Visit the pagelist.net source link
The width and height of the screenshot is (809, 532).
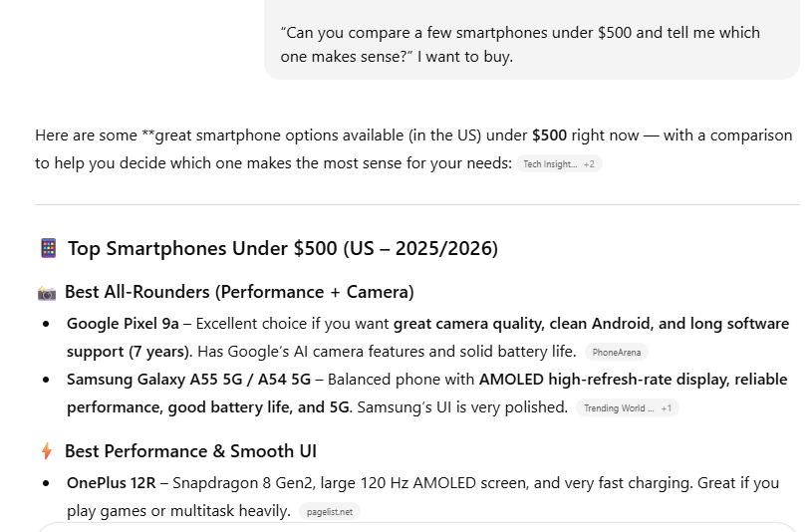329,511
